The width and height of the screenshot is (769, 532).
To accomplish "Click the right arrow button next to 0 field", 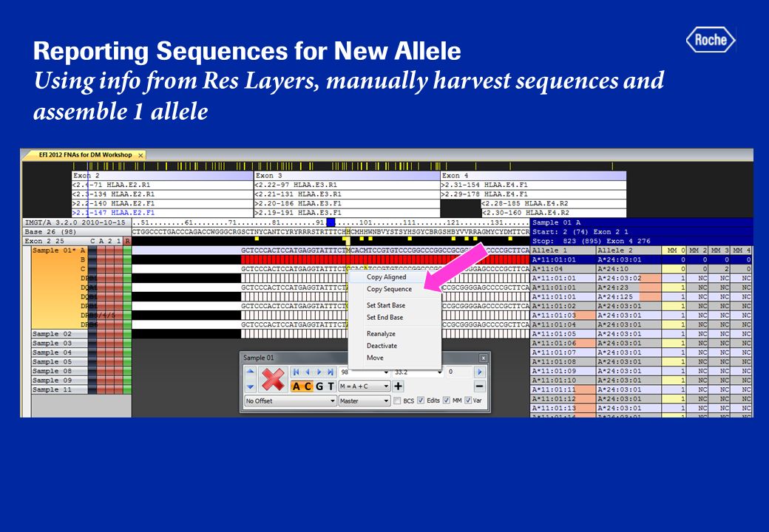I will tap(480, 372).
